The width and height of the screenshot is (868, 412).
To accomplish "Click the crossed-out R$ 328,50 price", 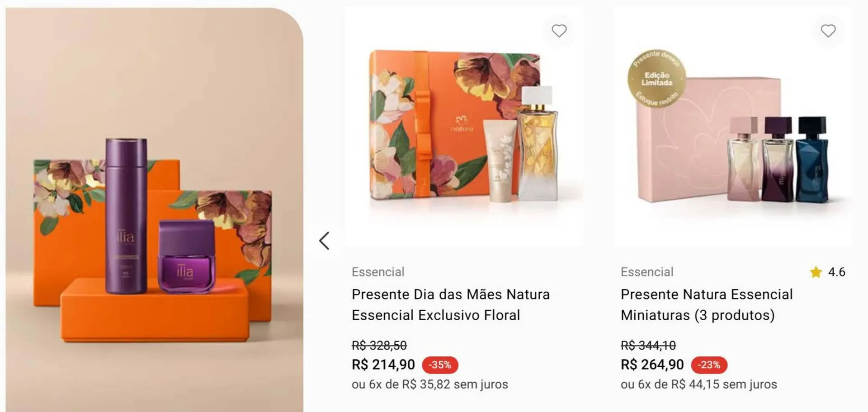I will pos(379,346).
